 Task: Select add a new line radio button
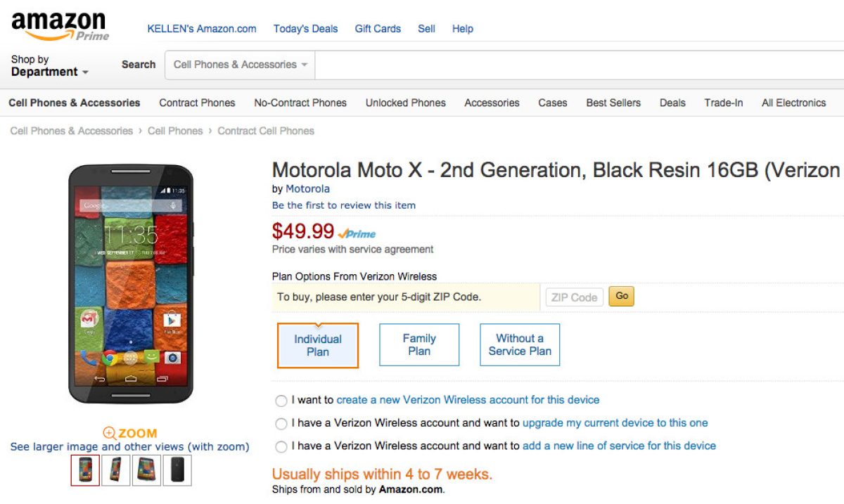[281, 446]
